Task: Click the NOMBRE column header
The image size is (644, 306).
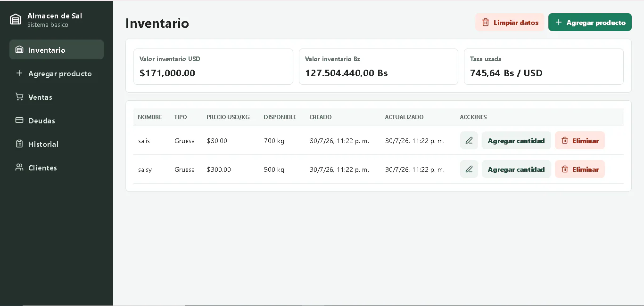Action: (x=150, y=117)
